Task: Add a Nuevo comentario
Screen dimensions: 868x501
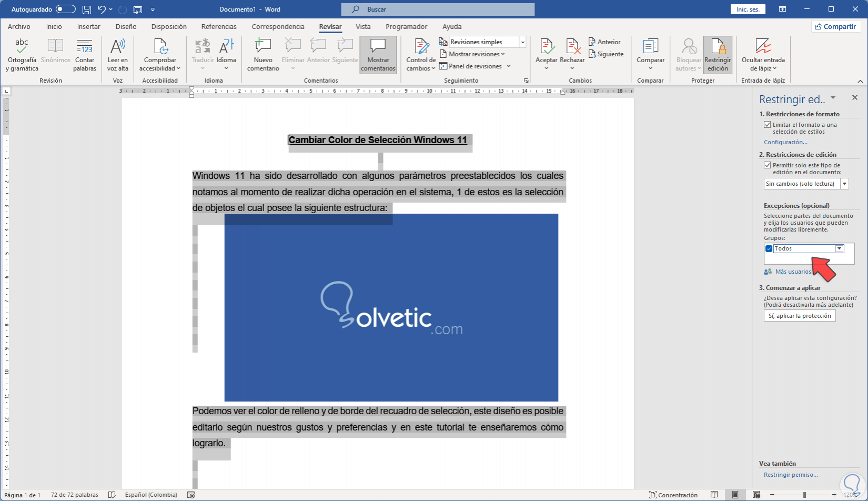Action: click(263, 55)
